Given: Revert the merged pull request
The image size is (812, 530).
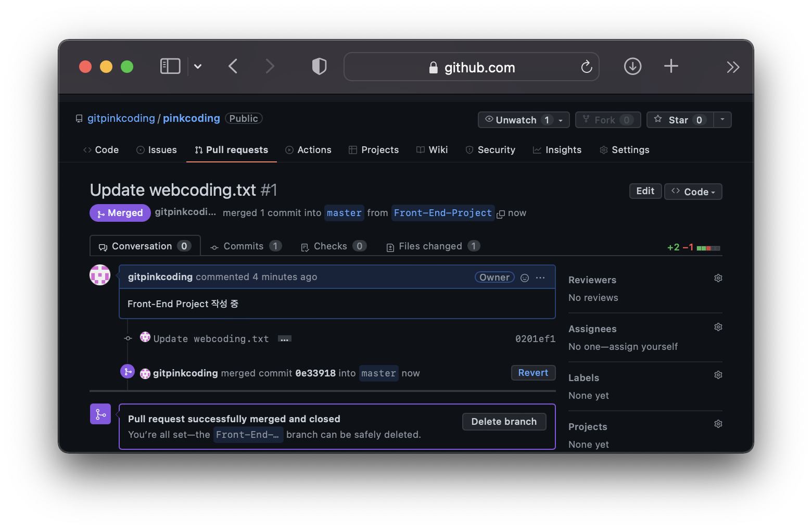Looking at the screenshot, I should pos(533,373).
